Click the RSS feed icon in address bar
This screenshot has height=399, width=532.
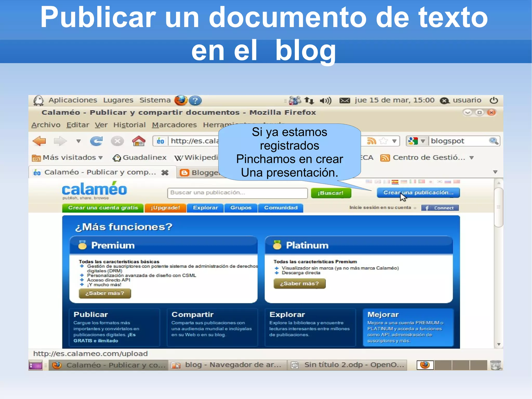371,141
